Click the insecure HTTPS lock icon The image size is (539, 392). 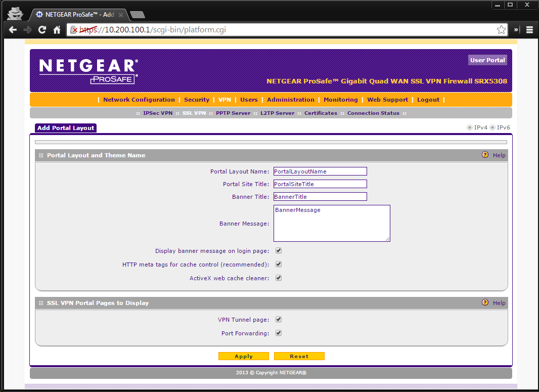(x=73, y=30)
